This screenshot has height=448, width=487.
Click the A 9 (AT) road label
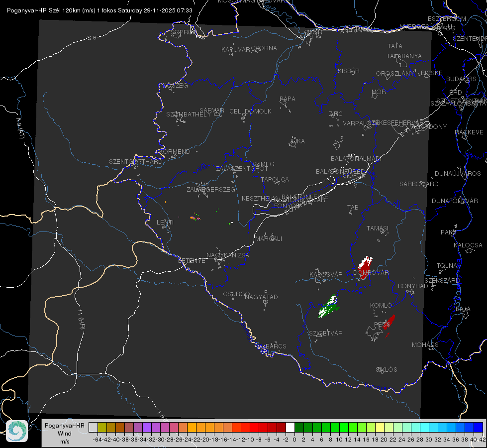click(20, 128)
